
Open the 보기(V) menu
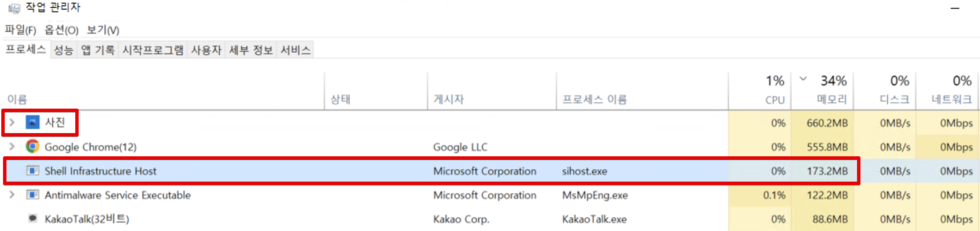pos(103,30)
